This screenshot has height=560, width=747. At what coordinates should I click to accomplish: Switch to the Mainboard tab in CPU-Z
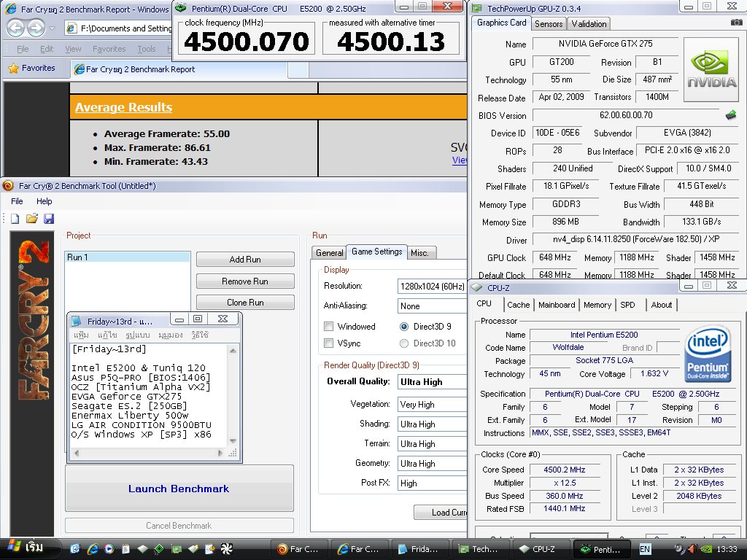557,305
